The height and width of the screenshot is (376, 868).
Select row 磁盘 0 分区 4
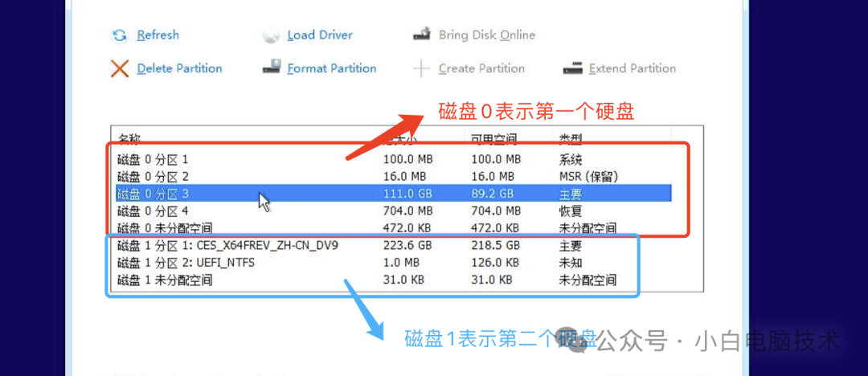[x=393, y=210]
